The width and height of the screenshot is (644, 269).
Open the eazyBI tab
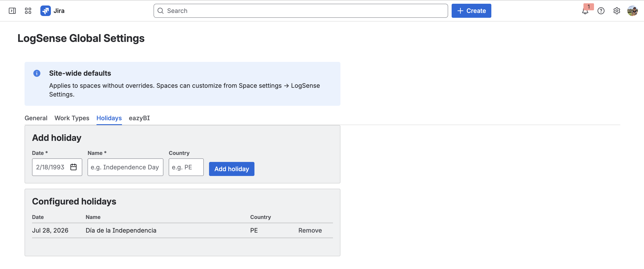tap(139, 118)
